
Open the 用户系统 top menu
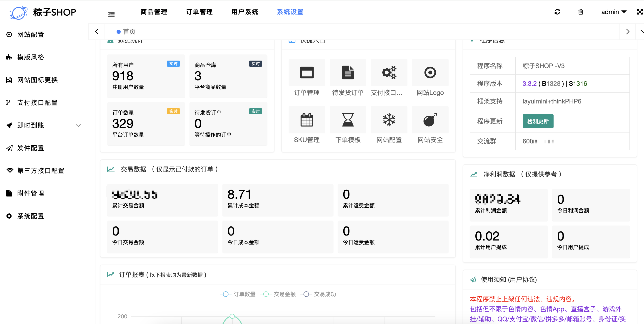245,12
